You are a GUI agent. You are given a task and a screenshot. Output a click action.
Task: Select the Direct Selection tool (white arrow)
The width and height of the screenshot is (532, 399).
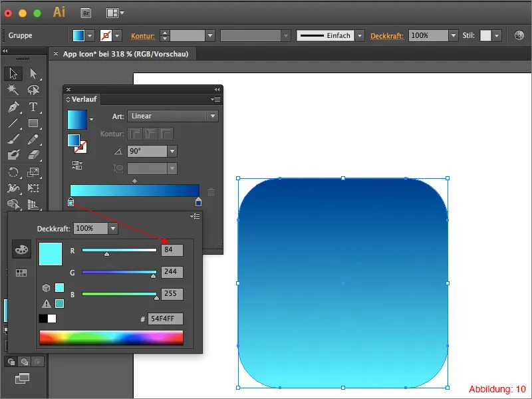(x=33, y=73)
